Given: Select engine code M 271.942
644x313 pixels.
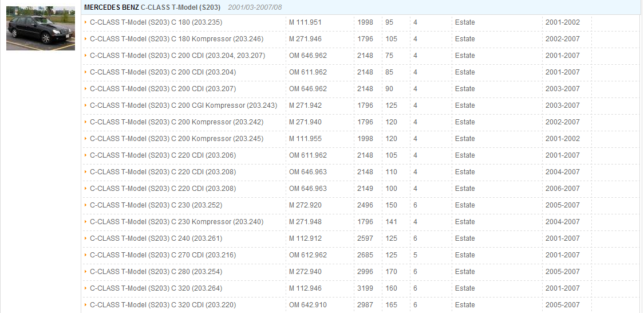Looking at the screenshot, I should click(x=305, y=105).
